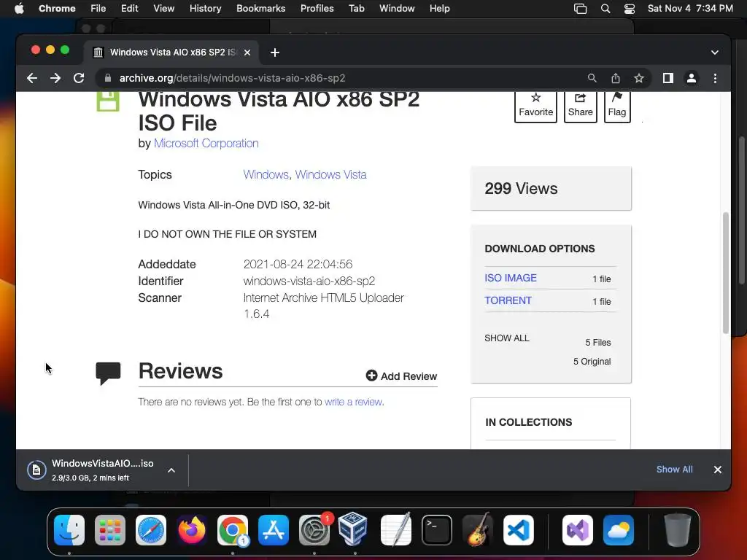Open the Chrome app menu

(x=57, y=9)
